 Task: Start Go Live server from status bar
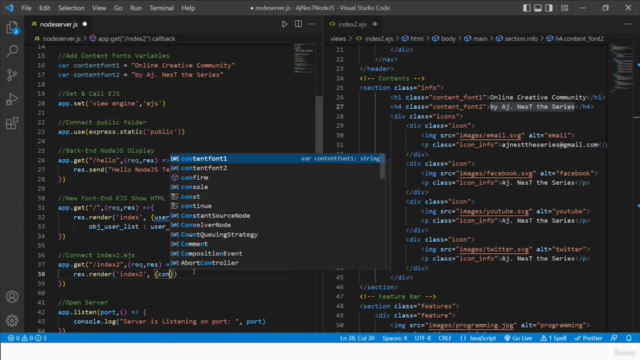click(x=518, y=338)
